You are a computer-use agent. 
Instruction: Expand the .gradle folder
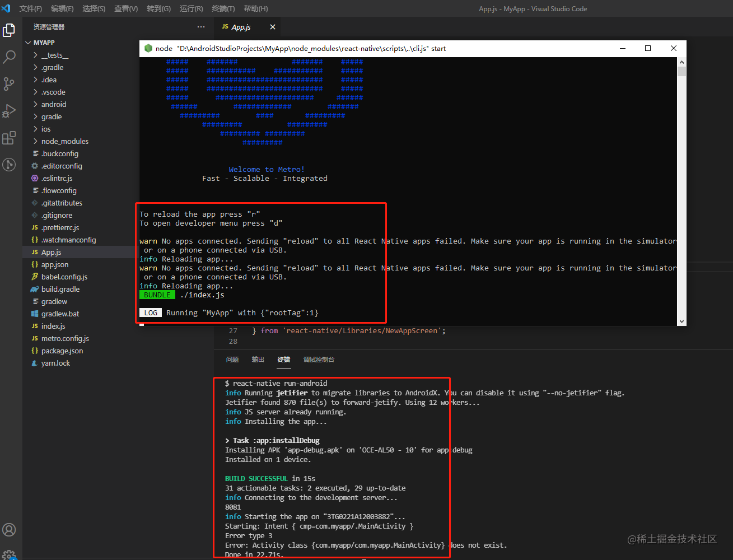tap(36, 67)
